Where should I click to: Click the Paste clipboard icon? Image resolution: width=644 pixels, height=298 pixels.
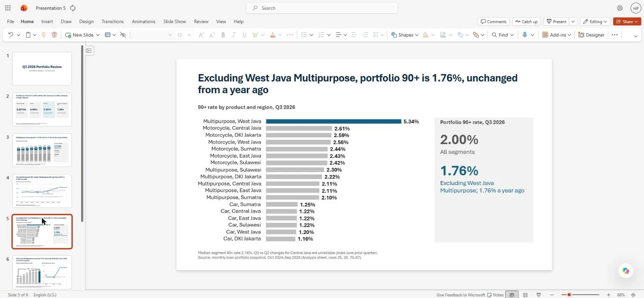point(28,35)
